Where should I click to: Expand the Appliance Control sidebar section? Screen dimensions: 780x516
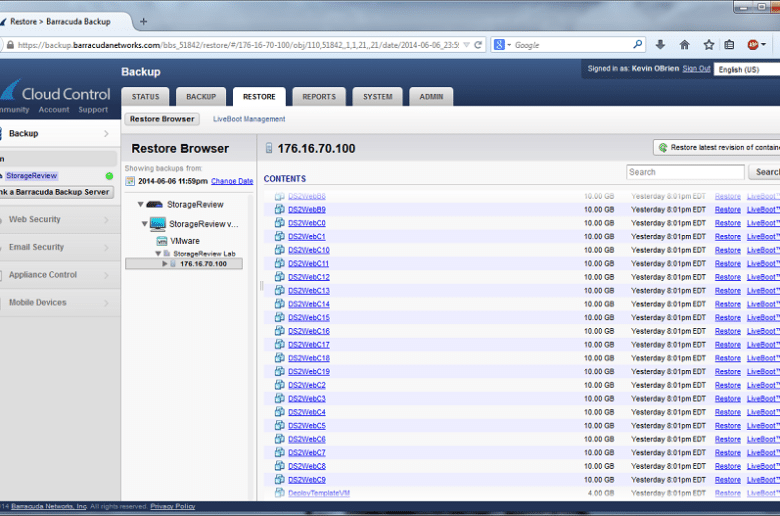[106, 275]
